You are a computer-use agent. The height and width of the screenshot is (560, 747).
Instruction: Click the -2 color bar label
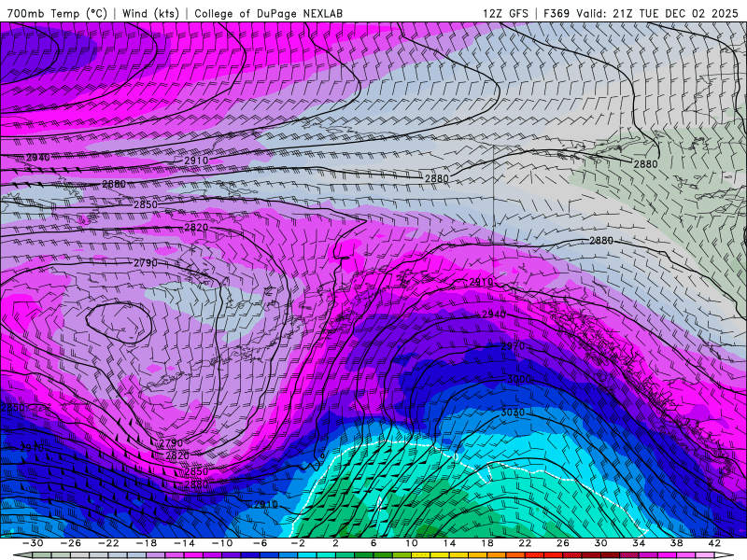pyautogui.click(x=298, y=543)
